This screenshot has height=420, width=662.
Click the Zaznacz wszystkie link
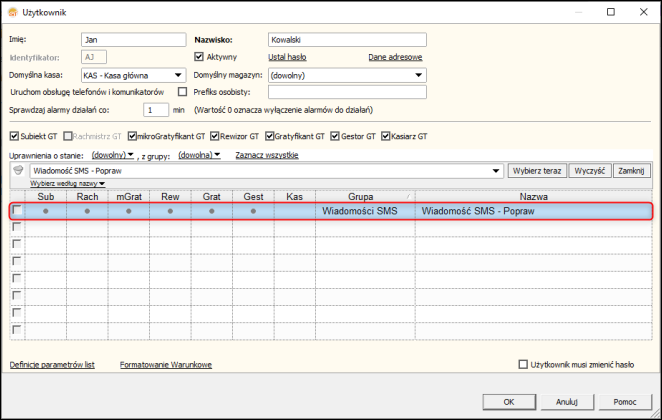pyautogui.click(x=267, y=155)
